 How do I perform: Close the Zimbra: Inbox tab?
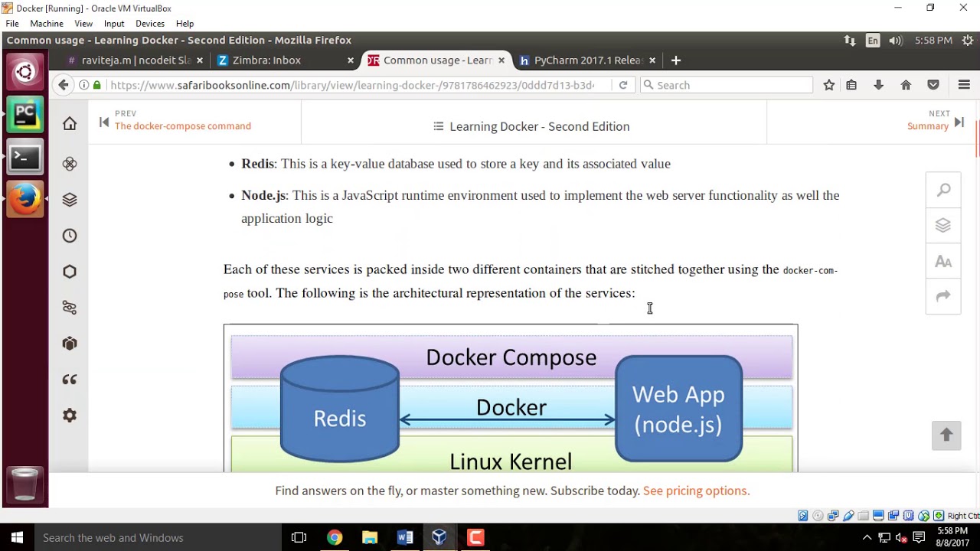[351, 60]
